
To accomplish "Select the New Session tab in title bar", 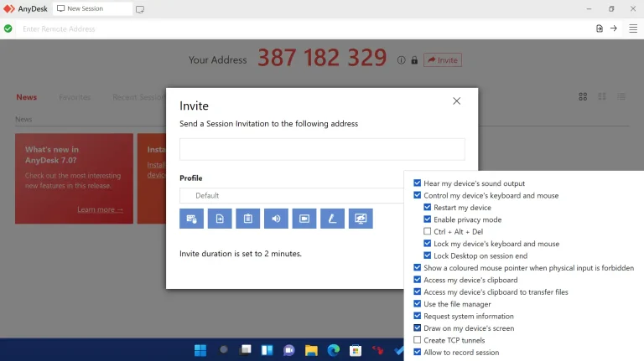I will point(93,8).
